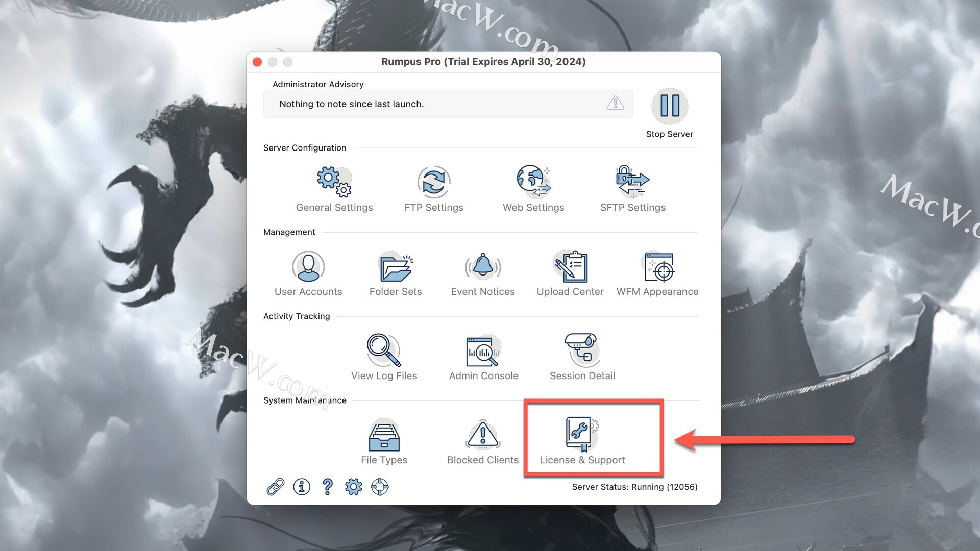
Task: Open Session Detail camera icon
Action: [x=582, y=350]
